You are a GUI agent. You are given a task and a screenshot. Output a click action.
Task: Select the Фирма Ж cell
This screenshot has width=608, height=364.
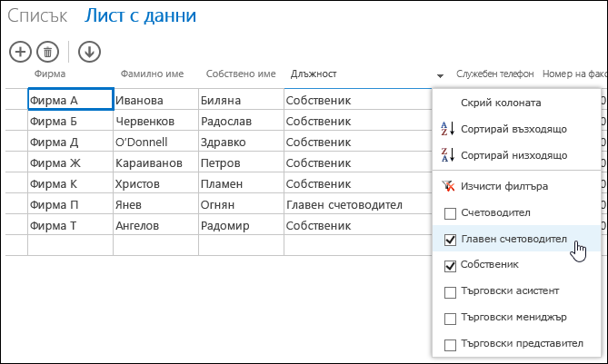pyautogui.click(x=71, y=162)
